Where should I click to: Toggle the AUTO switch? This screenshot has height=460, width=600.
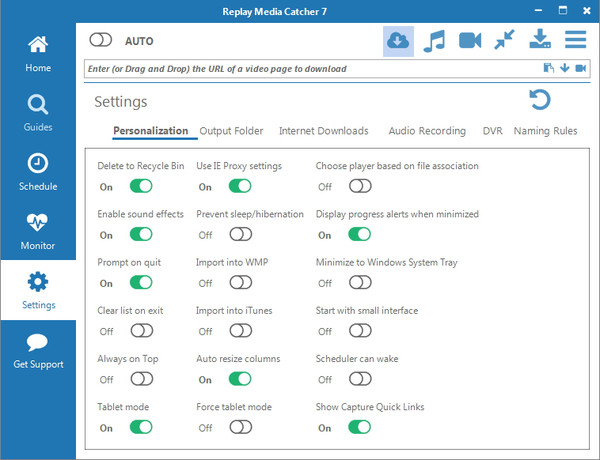tap(102, 41)
